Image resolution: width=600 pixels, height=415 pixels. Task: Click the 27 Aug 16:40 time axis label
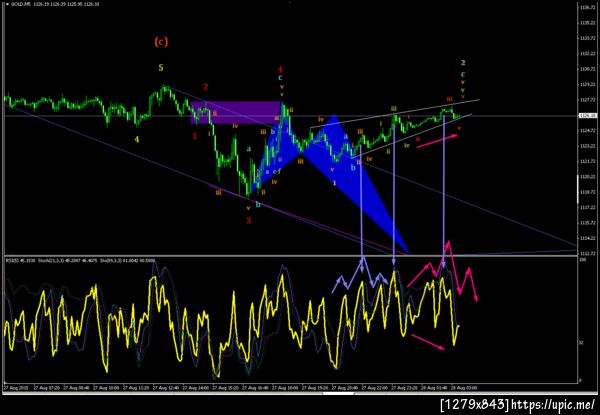pyautogui.click(x=255, y=387)
